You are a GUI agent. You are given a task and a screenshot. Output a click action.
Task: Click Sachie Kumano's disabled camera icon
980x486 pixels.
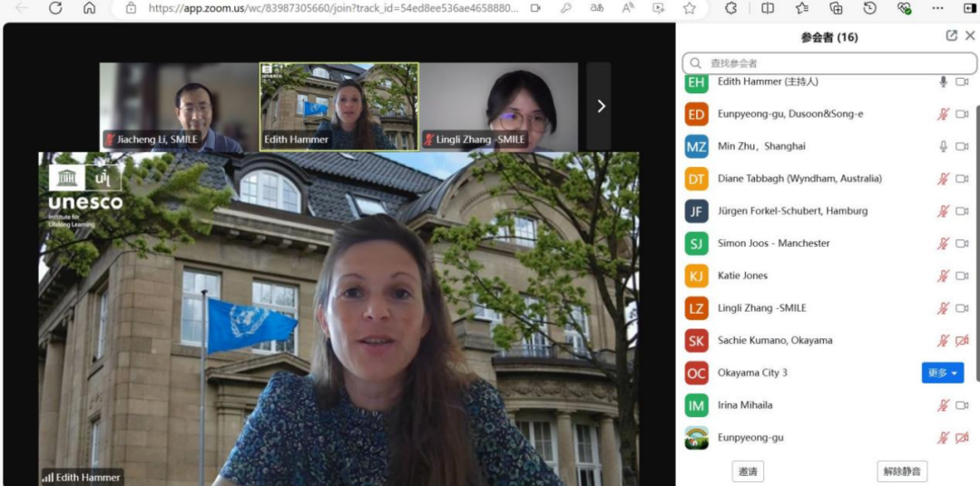point(962,340)
